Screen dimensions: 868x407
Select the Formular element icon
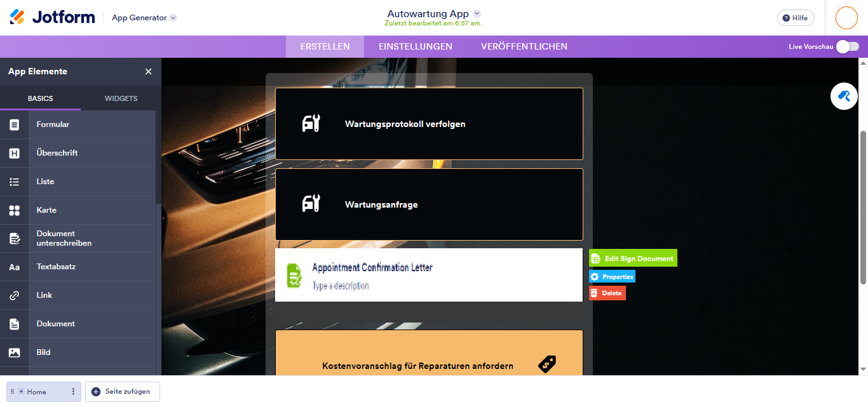pyautogui.click(x=15, y=124)
